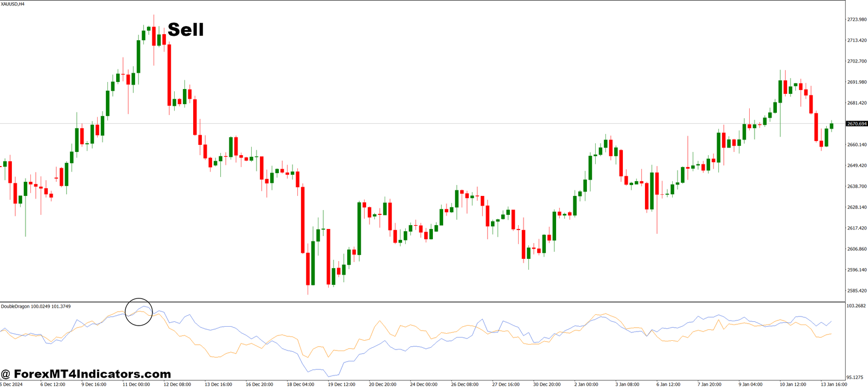Click the 19 Dec 12:00 time label
Viewport: 868px width, 388px height.
pyautogui.click(x=342, y=384)
